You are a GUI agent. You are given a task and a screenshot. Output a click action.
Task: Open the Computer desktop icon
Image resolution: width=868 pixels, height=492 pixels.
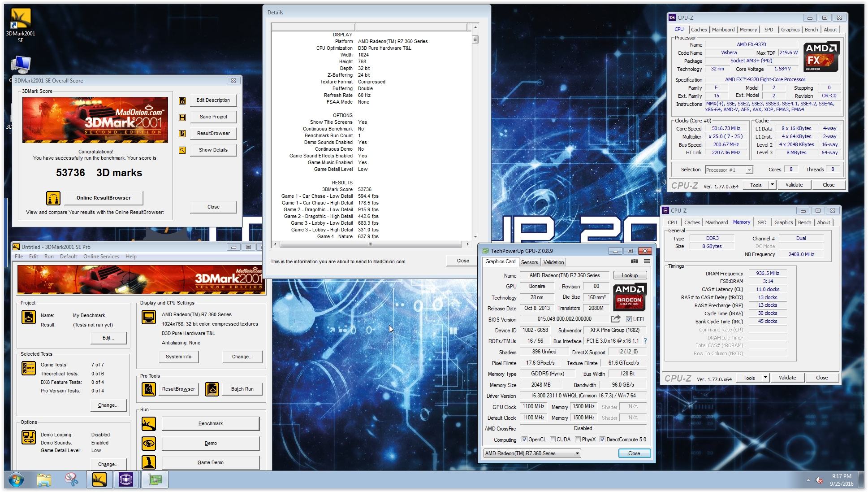tap(20, 65)
